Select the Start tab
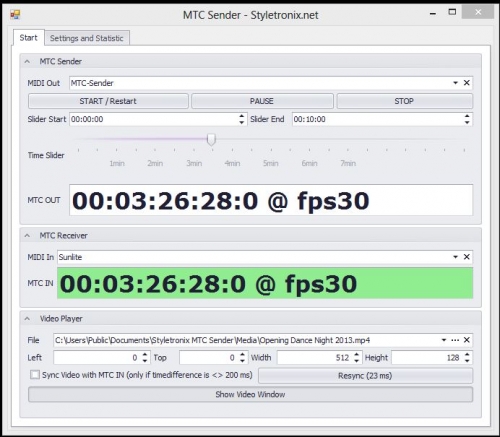The width and height of the screenshot is (500, 437). click(x=28, y=37)
